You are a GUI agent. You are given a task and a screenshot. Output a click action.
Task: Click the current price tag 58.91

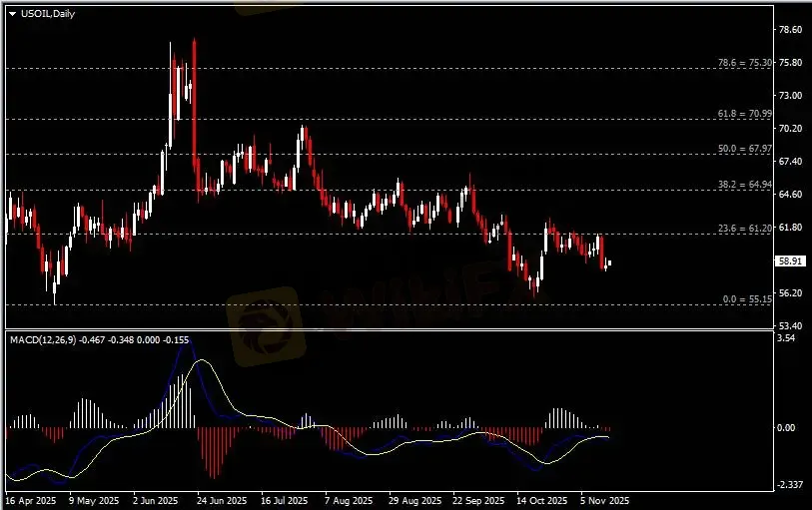point(790,261)
